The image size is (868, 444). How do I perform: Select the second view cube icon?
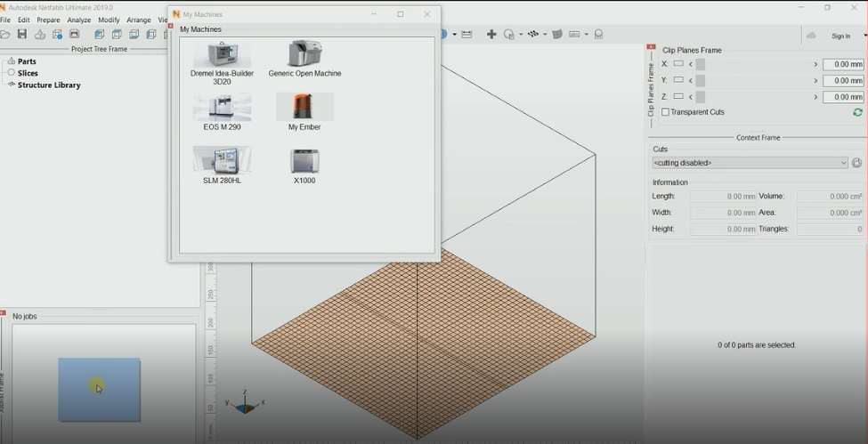[117, 35]
